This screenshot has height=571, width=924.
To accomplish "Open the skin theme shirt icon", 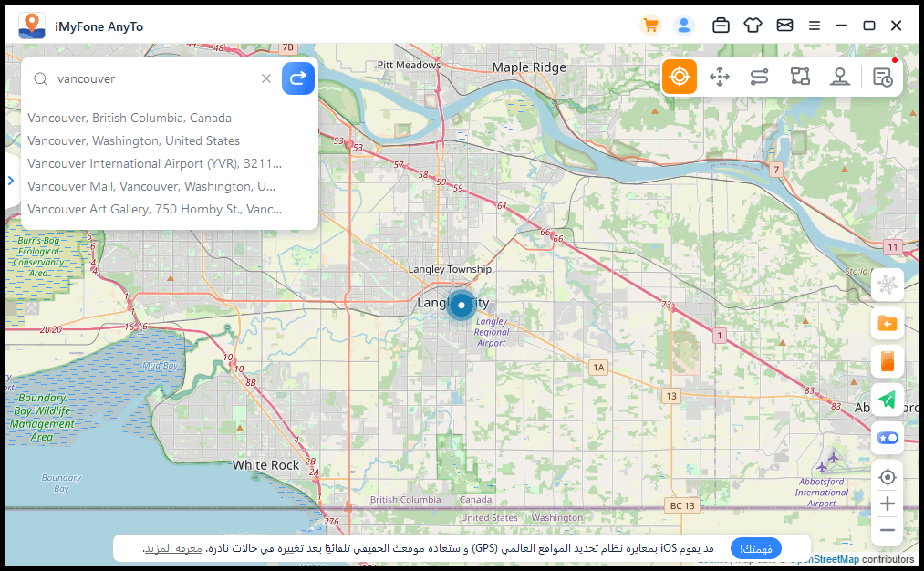I will [753, 26].
